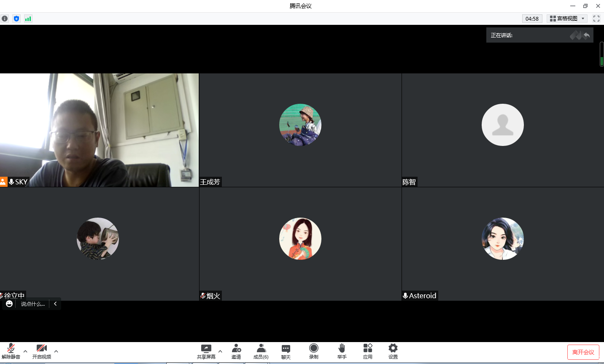Click the blue security shield icon
The width and height of the screenshot is (604, 364).
[16, 19]
